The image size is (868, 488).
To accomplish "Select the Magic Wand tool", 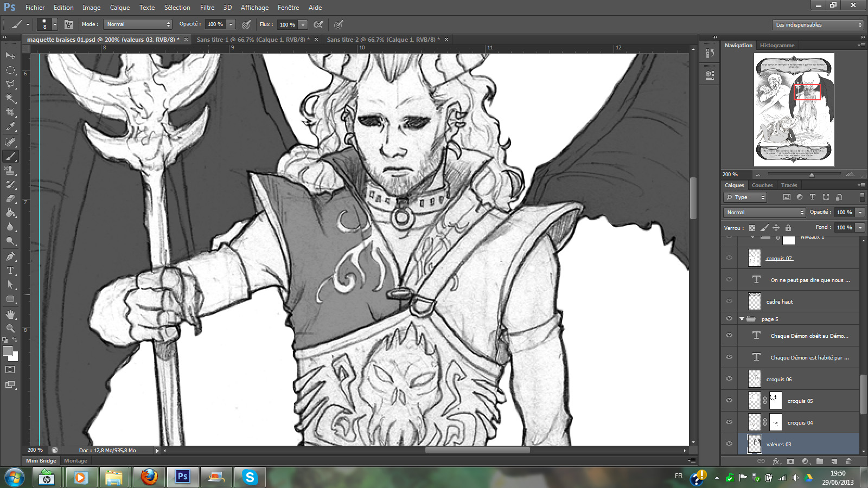I will pyautogui.click(x=10, y=98).
